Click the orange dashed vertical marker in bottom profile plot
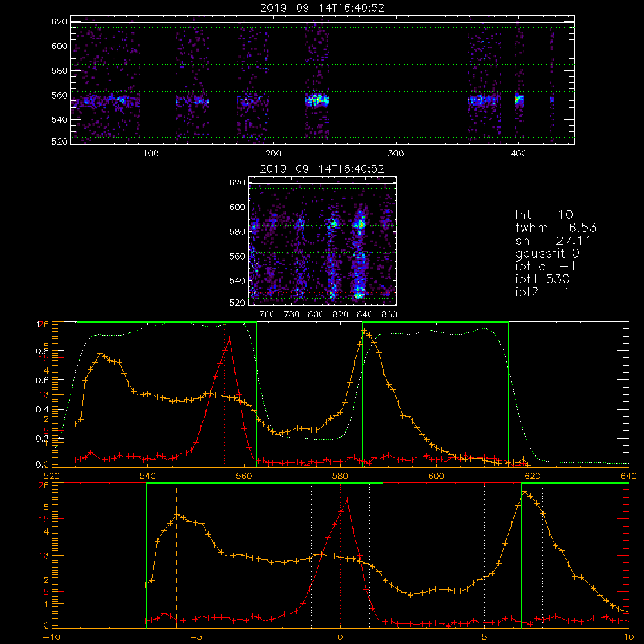The height and width of the screenshot is (644, 644). pos(176,556)
